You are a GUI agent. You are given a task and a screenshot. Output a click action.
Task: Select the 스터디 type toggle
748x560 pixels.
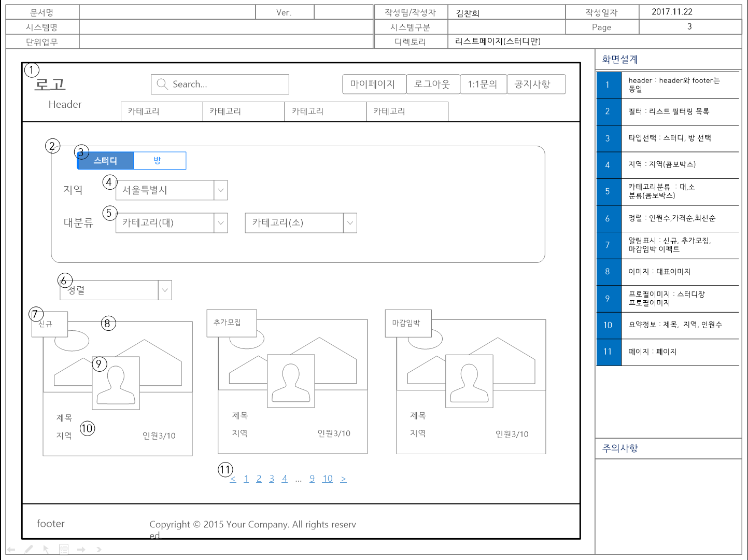(x=105, y=161)
